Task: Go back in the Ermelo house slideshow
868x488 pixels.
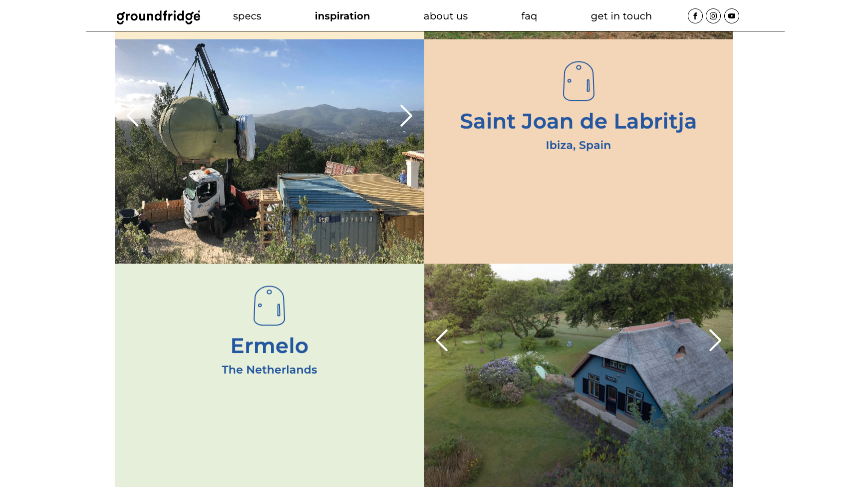Action: [x=442, y=340]
